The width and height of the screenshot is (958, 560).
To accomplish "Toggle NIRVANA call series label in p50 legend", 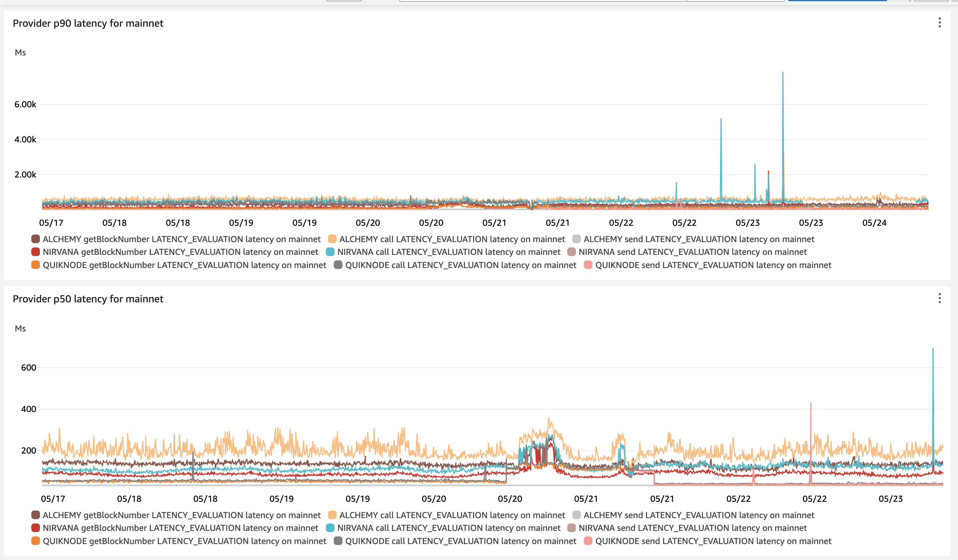I will [x=449, y=528].
